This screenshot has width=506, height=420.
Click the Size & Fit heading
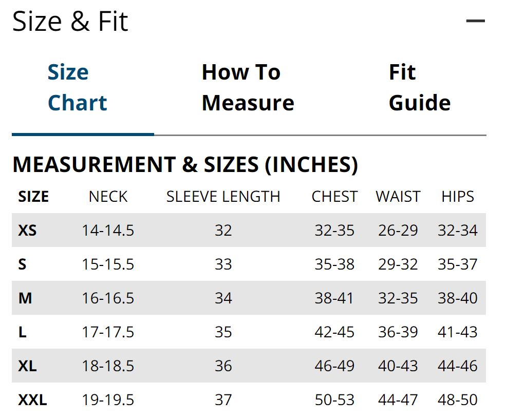click(70, 21)
